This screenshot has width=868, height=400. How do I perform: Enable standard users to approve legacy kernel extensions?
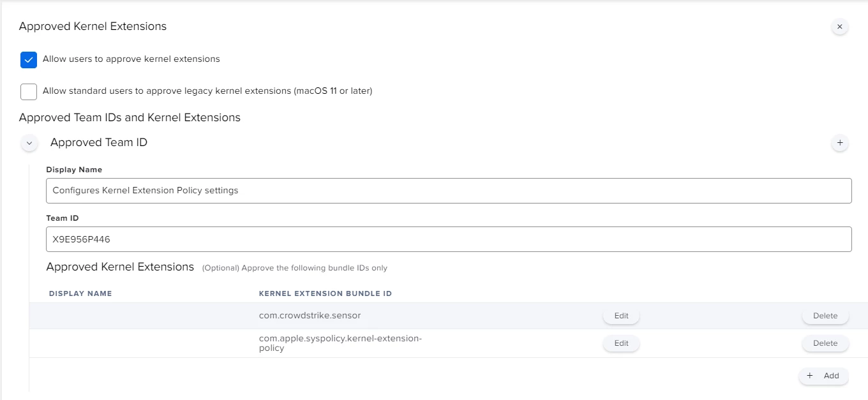pos(29,92)
